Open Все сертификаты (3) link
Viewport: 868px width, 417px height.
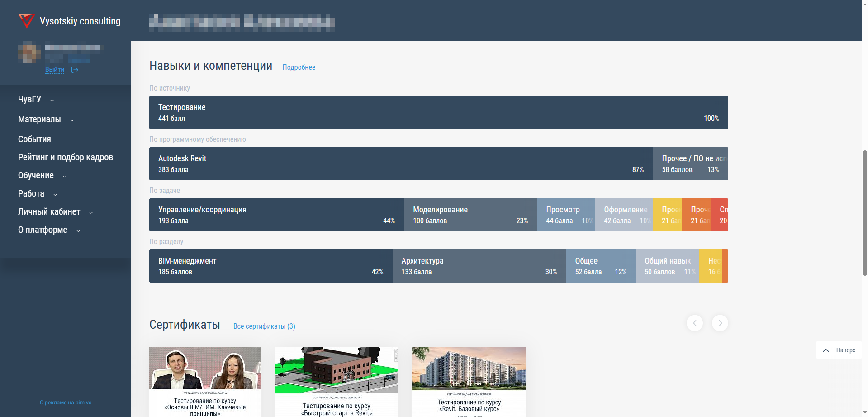264,326
